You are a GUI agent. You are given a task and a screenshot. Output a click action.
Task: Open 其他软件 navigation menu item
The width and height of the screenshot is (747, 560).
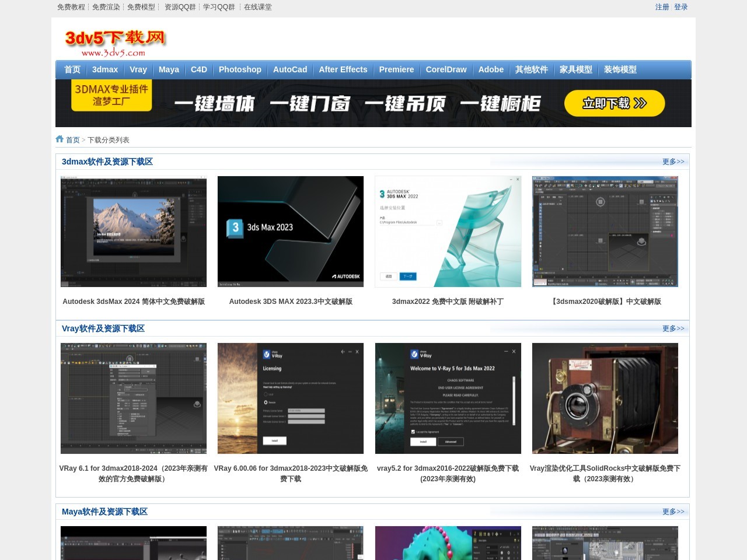[x=532, y=69]
